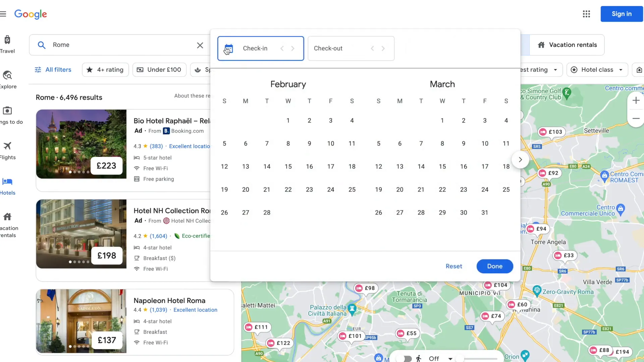
Task: Switch to Vacation rentals tab
Action: click(567, 45)
